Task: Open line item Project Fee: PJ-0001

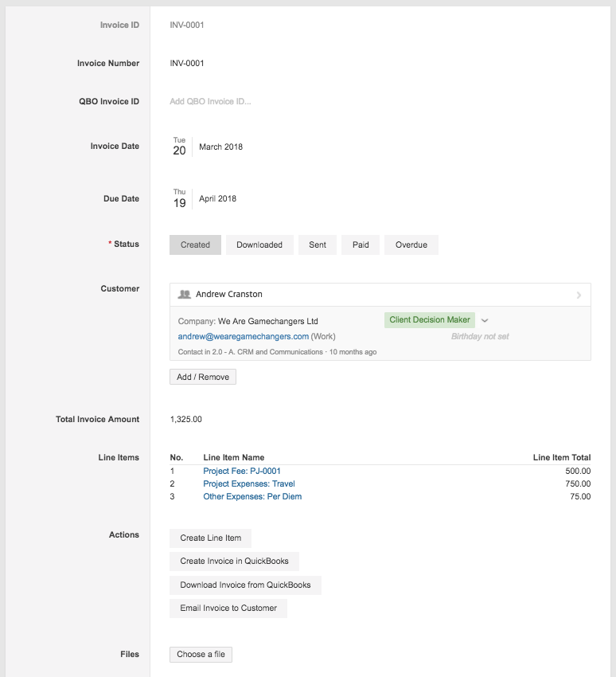Action: (x=242, y=471)
